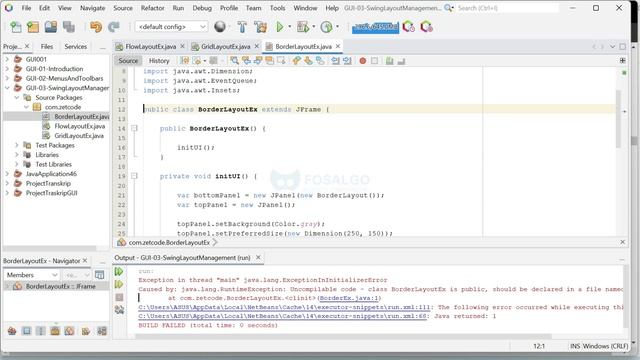The height and width of the screenshot is (360, 640).
Task: Toggle last Navigator filter icon on right
Action: 102,331
